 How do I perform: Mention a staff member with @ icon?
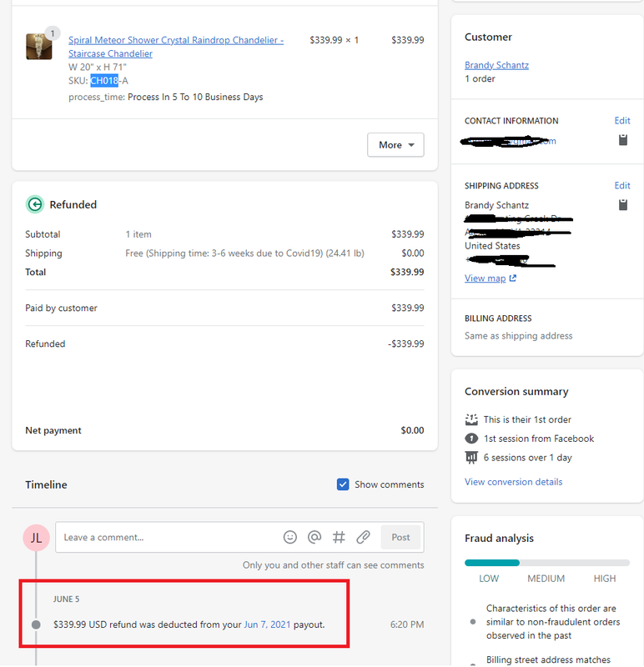314,537
